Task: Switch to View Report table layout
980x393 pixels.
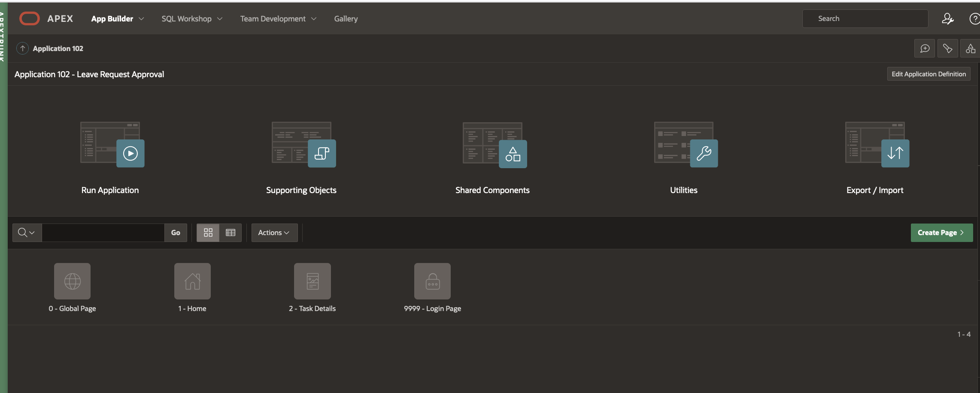Action: 231,233
